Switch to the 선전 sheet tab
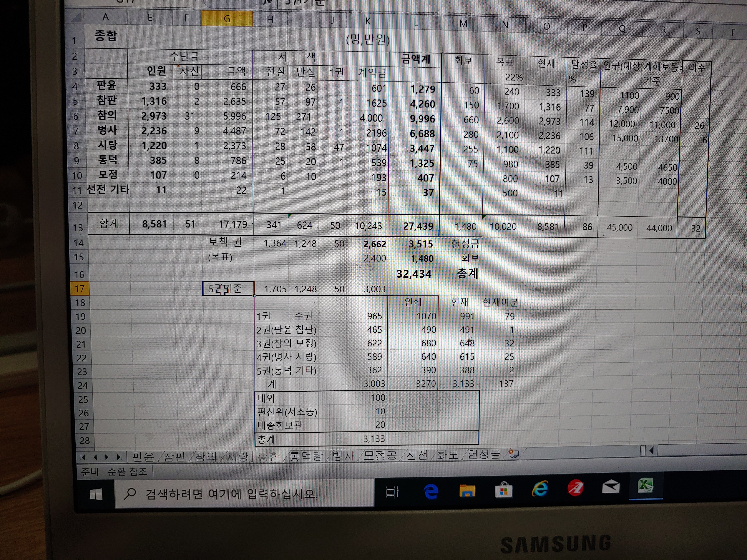747x560 pixels. point(417,455)
